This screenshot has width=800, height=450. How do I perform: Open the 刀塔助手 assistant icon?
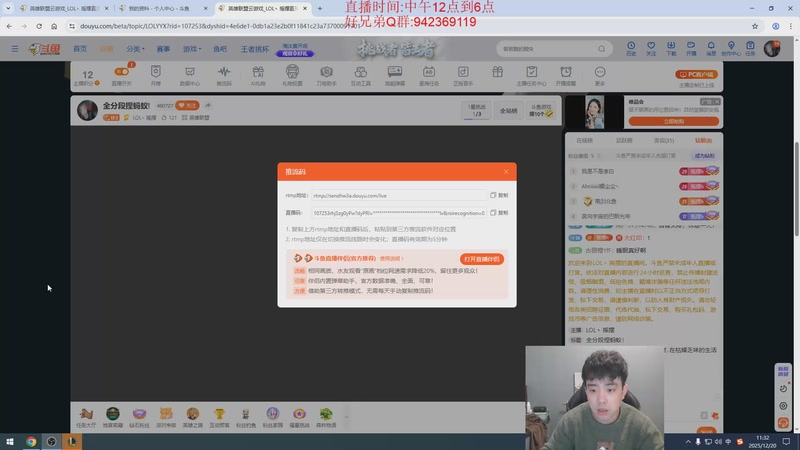pyautogui.click(x=327, y=75)
